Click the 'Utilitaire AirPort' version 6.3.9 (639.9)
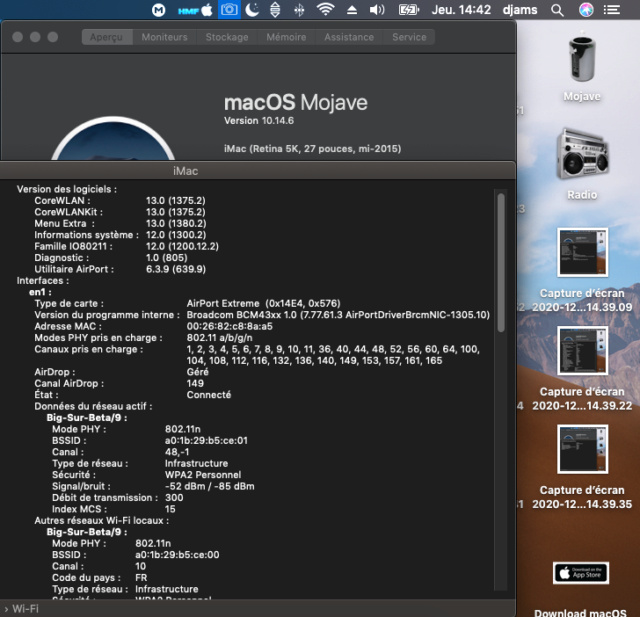The image size is (640, 617). coord(176,269)
